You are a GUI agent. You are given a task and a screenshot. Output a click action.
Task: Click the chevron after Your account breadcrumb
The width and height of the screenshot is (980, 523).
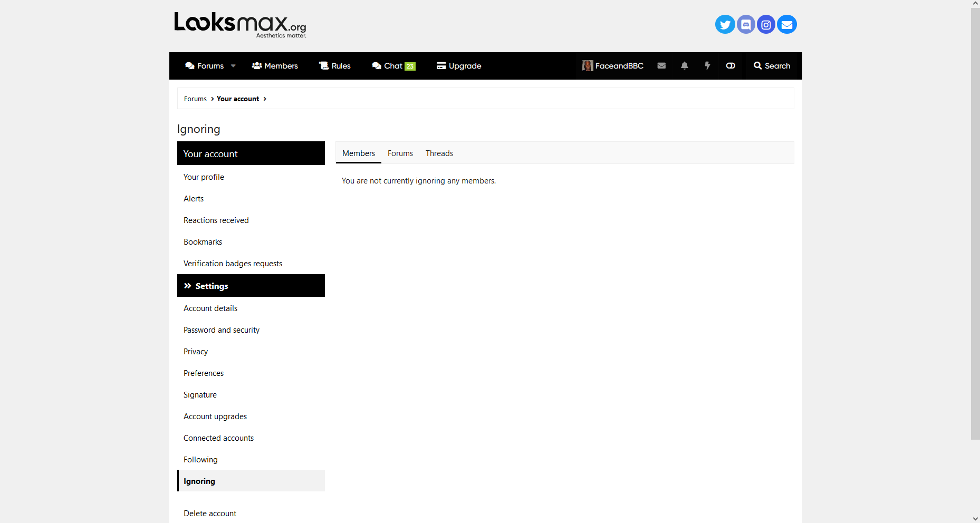coord(265,99)
